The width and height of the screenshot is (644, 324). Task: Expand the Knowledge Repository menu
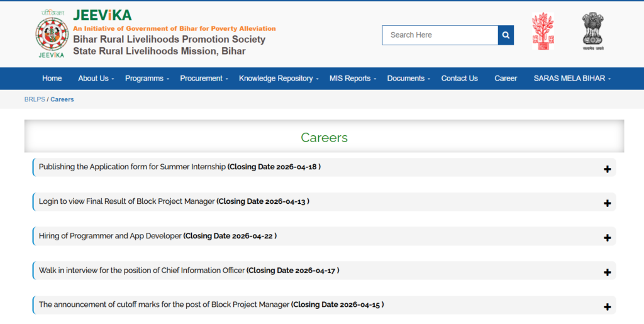[279, 79]
